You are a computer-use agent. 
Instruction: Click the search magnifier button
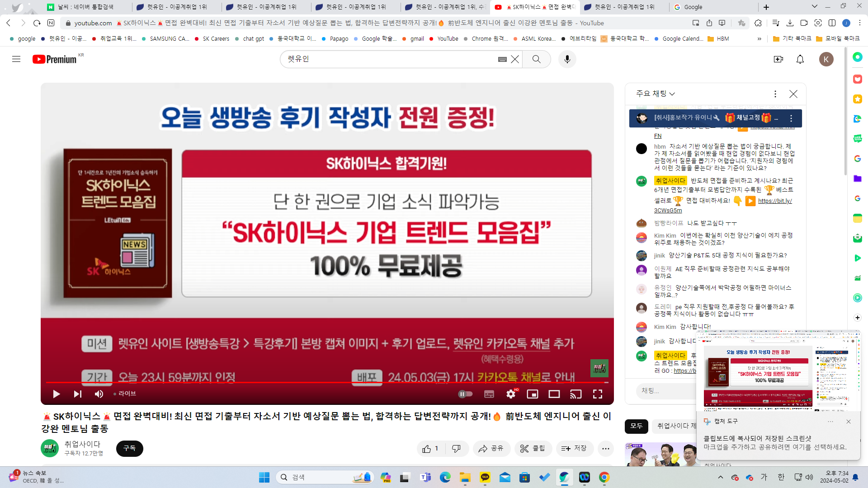[x=537, y=59]
